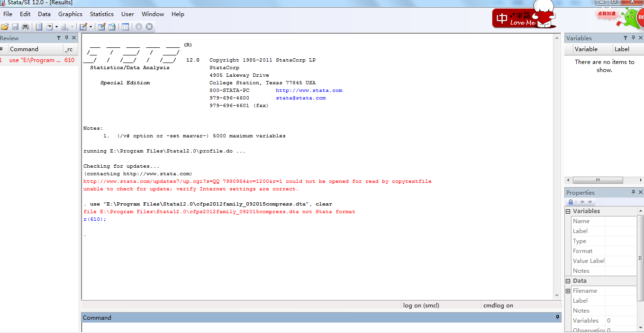Image resolution: width=644 pixels, height=333 pixels.
Task: Click the Break toolbar icon
Action: 149,27
